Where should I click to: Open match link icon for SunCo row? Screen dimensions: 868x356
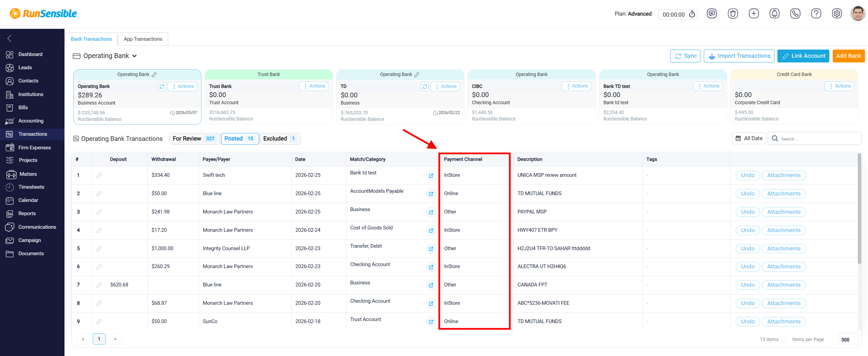point(431,322)
